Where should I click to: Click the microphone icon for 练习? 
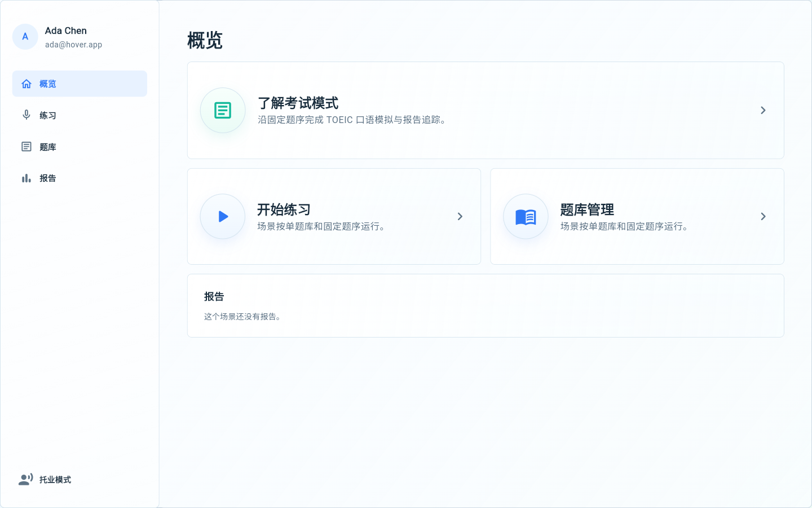pos(27,115)
